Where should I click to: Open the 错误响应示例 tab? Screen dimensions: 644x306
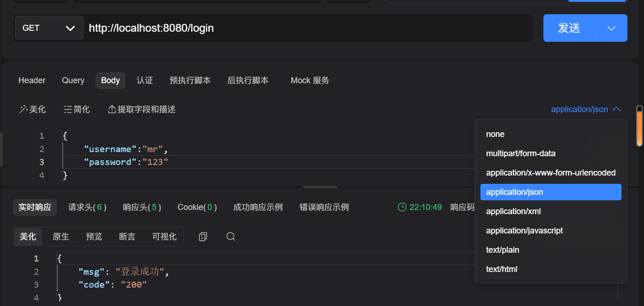[324, 207]
